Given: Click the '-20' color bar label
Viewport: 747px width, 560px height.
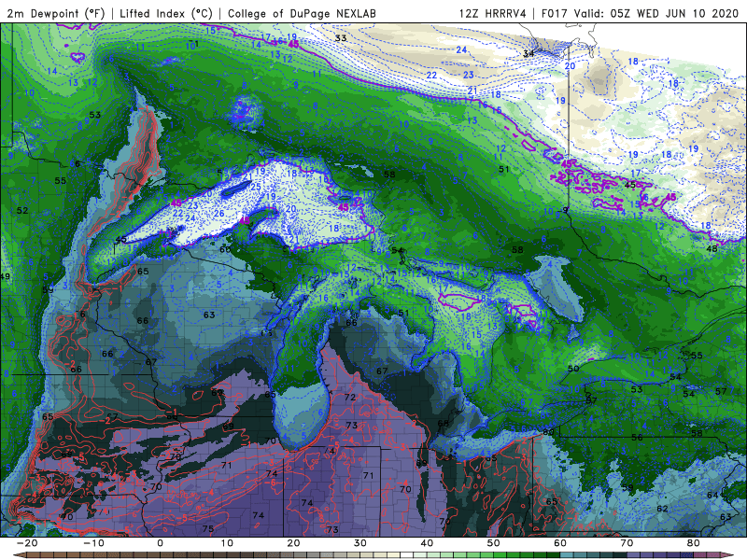Looking at the screenshot, I should click(27, 543).
